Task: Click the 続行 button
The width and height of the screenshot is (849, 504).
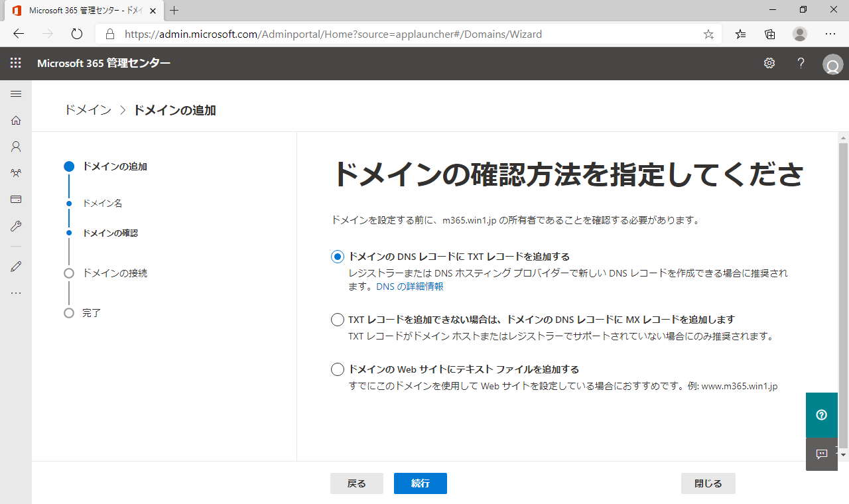Action: [421, 483]
